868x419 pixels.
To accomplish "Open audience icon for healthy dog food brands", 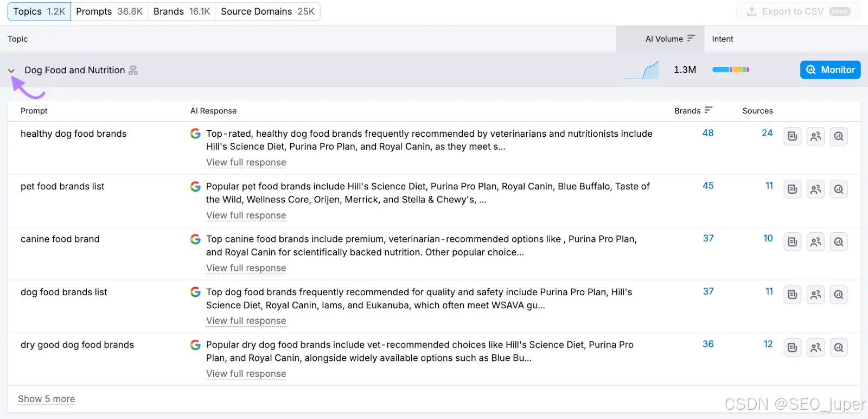I will pyautogui.click(x=815, y=136).
